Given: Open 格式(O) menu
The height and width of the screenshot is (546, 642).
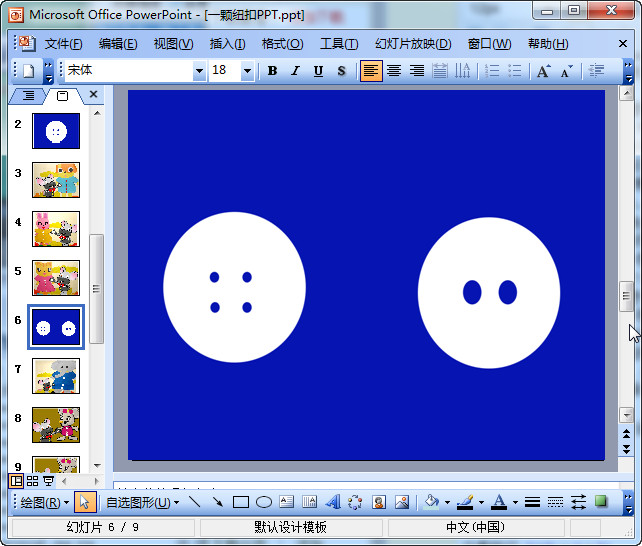Looking at the screenshot, I should coord(283,43).
